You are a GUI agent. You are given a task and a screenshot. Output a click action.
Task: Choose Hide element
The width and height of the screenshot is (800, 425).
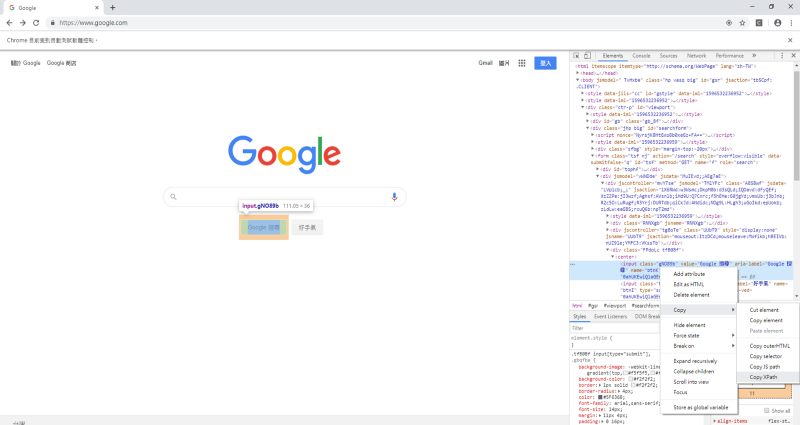pos(699,325)
